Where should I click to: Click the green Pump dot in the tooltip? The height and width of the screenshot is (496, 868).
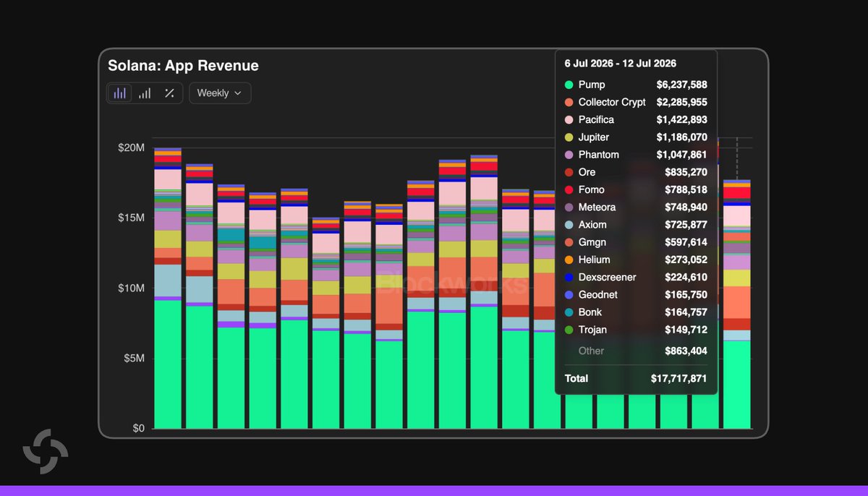569,85
